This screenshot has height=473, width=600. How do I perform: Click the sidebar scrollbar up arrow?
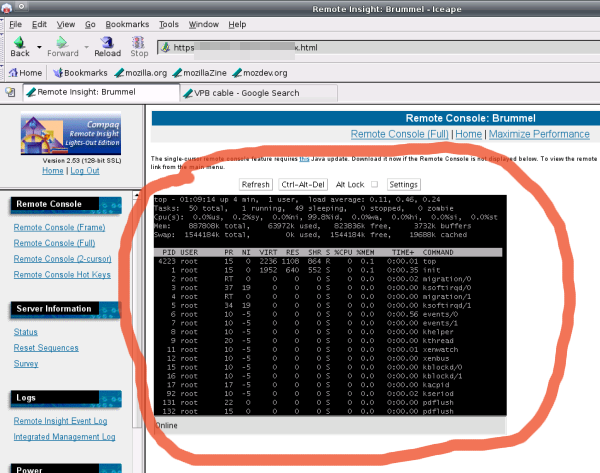137,195
